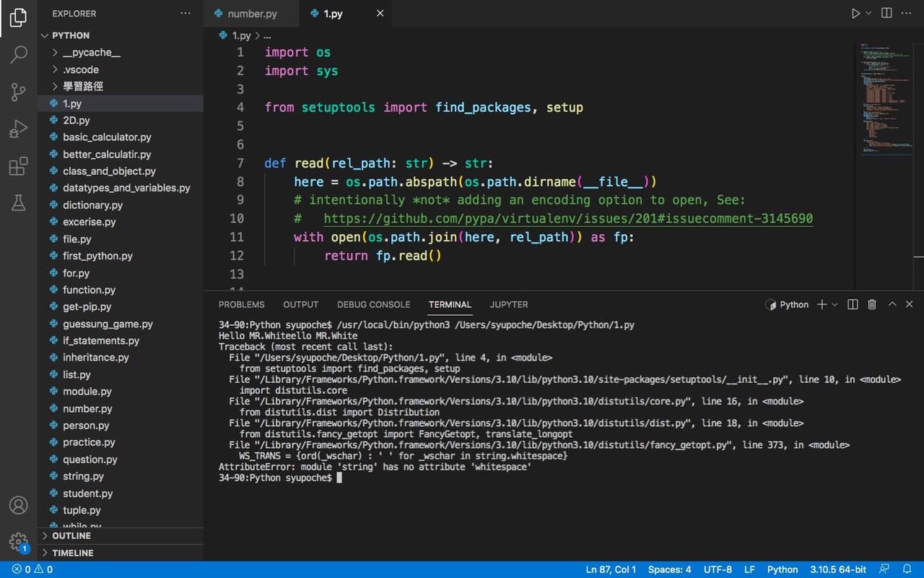Open the virtualenv GitHub issue link

pos(567,218)
